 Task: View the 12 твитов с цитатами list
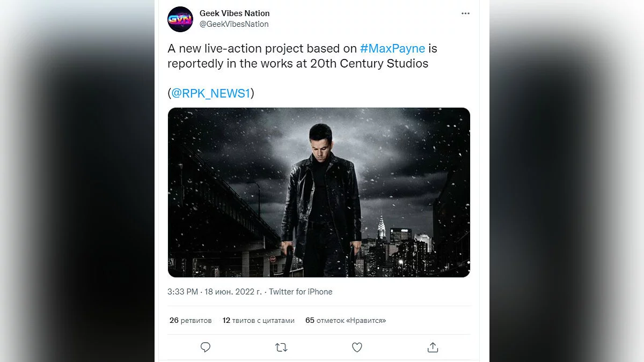tap(258, 320)
